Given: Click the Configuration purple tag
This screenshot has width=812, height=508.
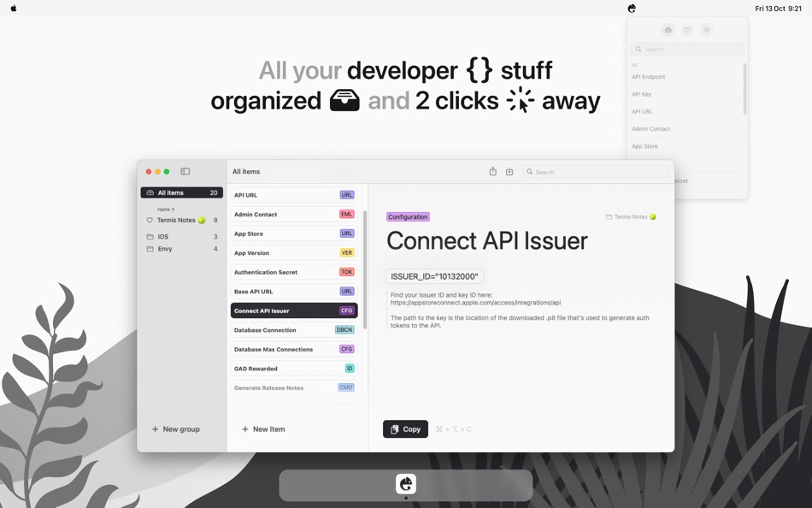Looking at the screenshot, I should pos(408,216).
